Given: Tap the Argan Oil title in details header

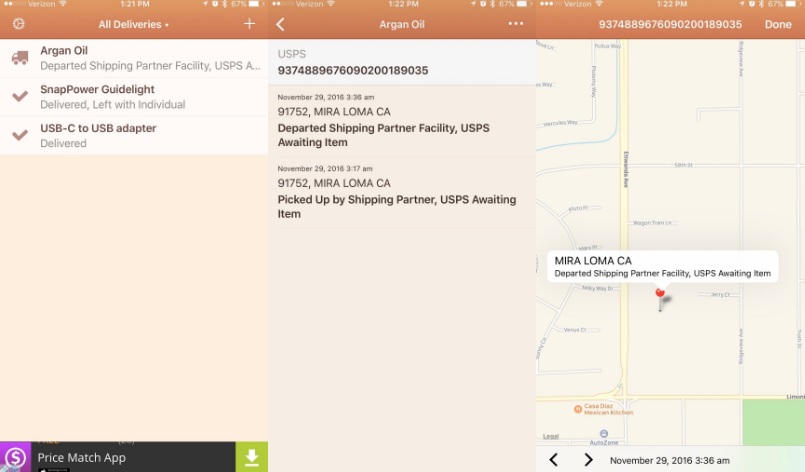Looking at the screenshot, I should click(402, 24).
